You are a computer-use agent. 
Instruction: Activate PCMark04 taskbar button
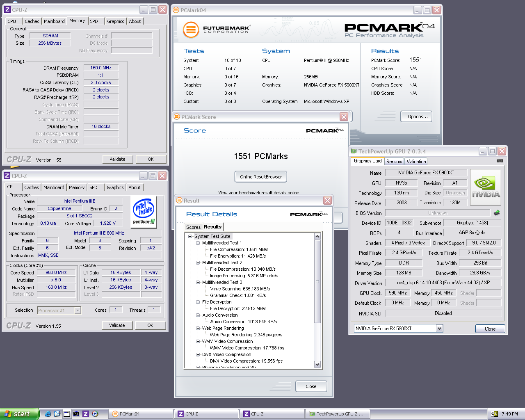(x=140, y=414)
